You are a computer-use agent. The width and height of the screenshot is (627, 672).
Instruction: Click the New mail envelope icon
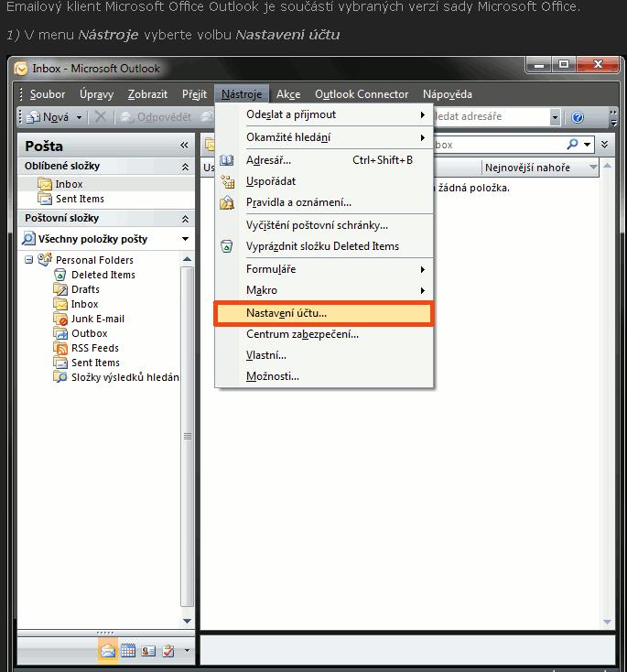click(x=33, y=117)
